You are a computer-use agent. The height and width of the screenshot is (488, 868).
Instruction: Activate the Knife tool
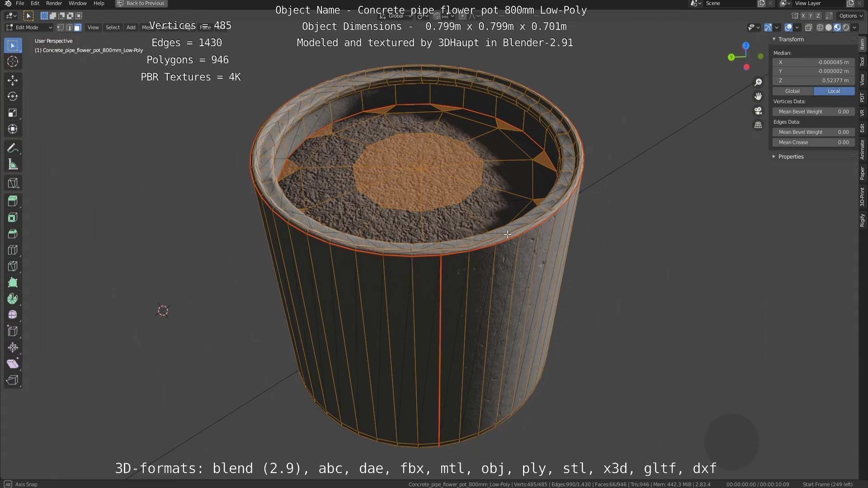[13, 266]
